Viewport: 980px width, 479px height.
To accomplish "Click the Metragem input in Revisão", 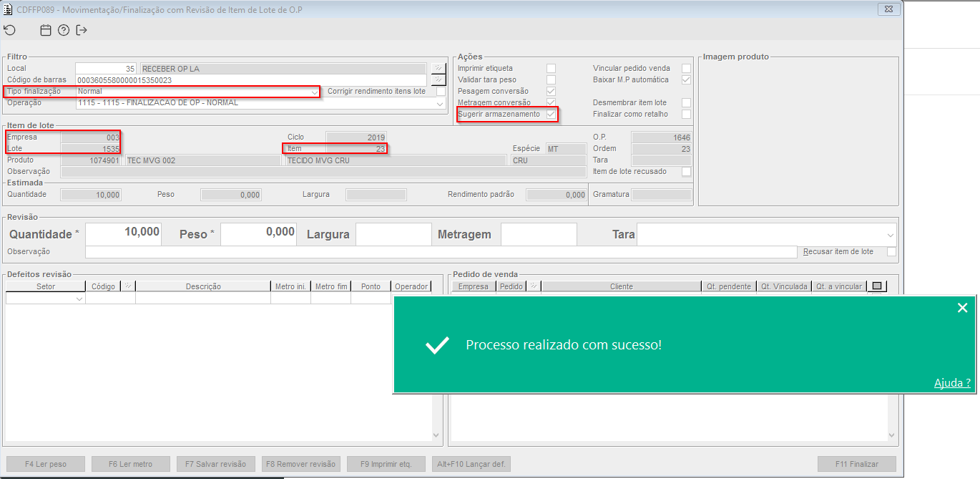I will [x=539, y=234].
